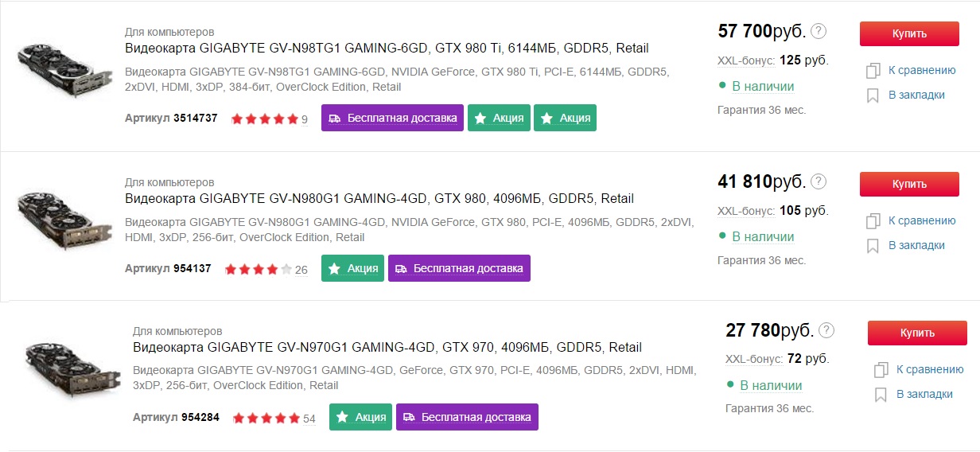Screen dimensions: 980x452
Task: Click Артикул 954137 text
Action: pyautogui.click(x=168, y=269)
